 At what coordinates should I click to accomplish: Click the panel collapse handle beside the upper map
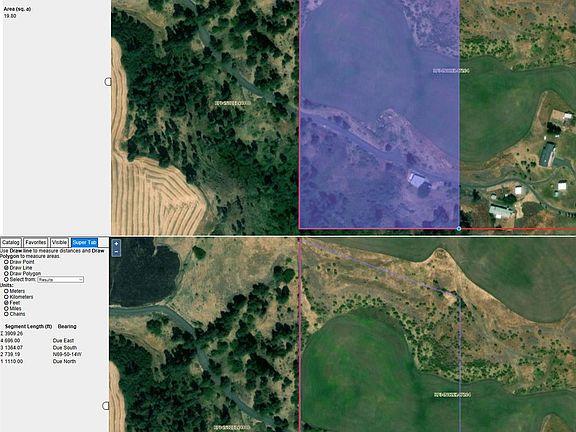pyautogui.click(x=108, y=82)
